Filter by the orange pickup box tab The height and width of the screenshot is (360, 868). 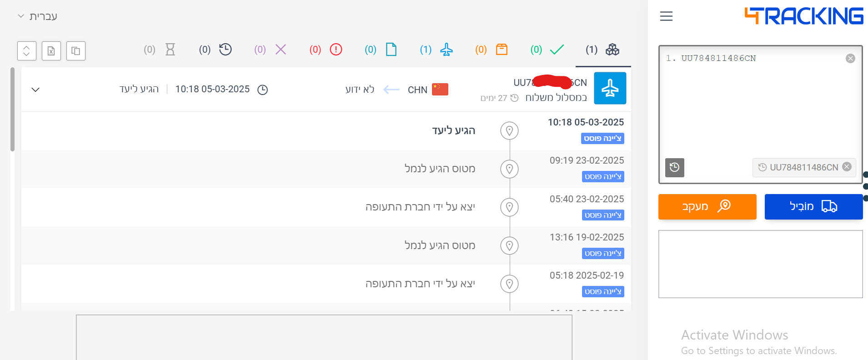click(x=492, y=50)
